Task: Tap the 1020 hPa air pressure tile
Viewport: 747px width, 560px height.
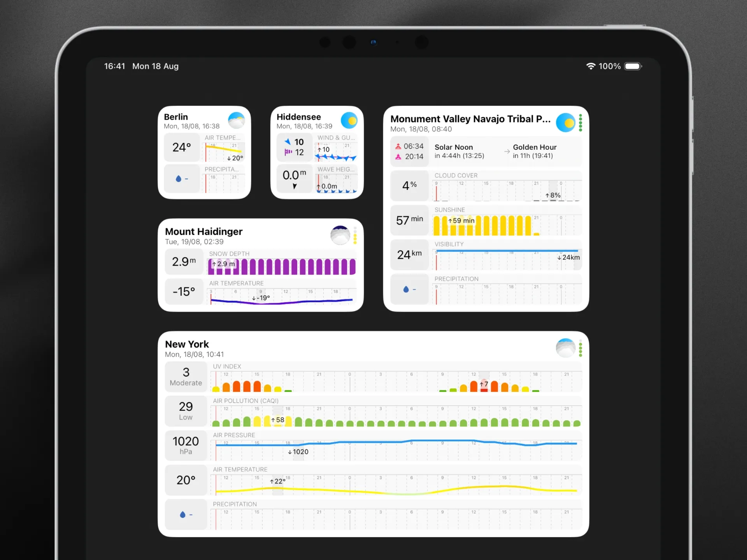Action: click(186, 445)
